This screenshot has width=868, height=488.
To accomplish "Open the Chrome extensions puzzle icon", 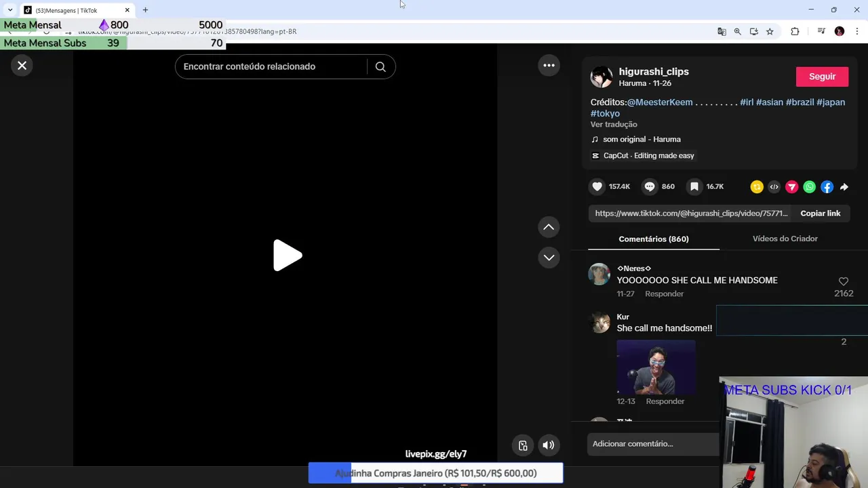I will (x=795, y=31).
